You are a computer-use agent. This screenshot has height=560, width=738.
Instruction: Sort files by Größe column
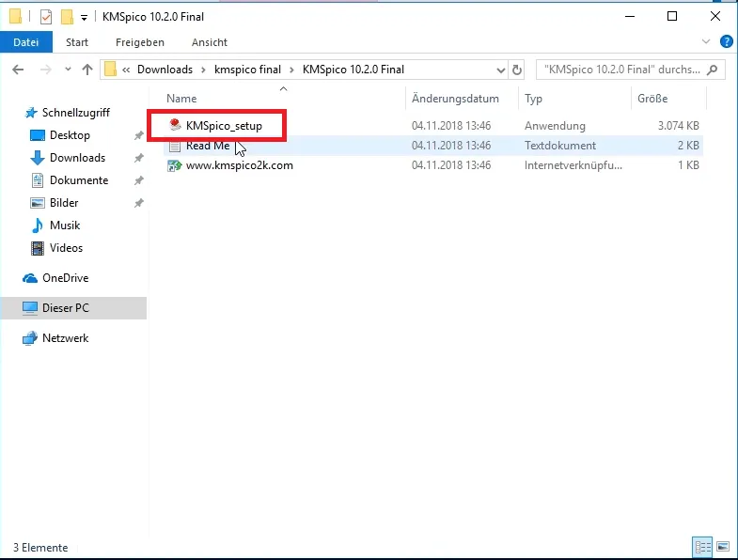[x=652, y=99]
